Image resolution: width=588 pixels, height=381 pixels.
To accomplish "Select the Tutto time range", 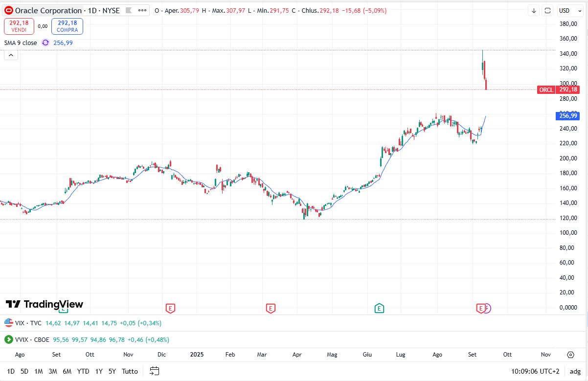I will click(130, 371).
